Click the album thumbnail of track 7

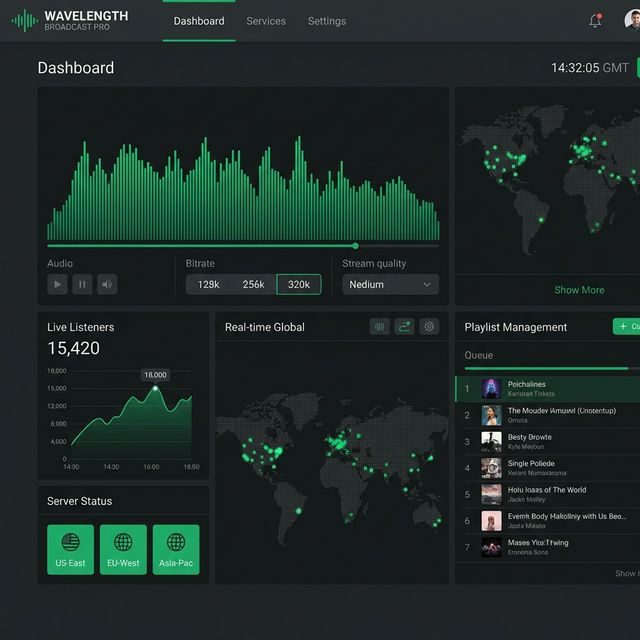click(x=491, y=547)
